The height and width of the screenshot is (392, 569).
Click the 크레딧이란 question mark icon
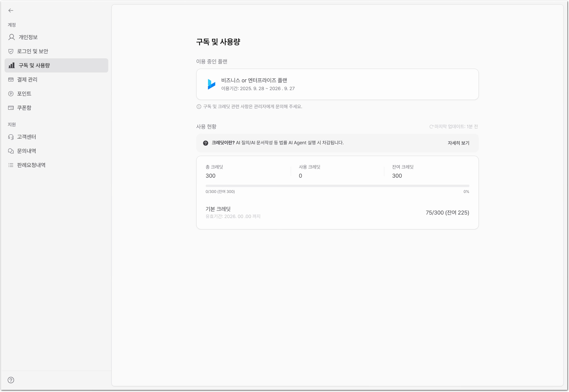tap(206, 143)
